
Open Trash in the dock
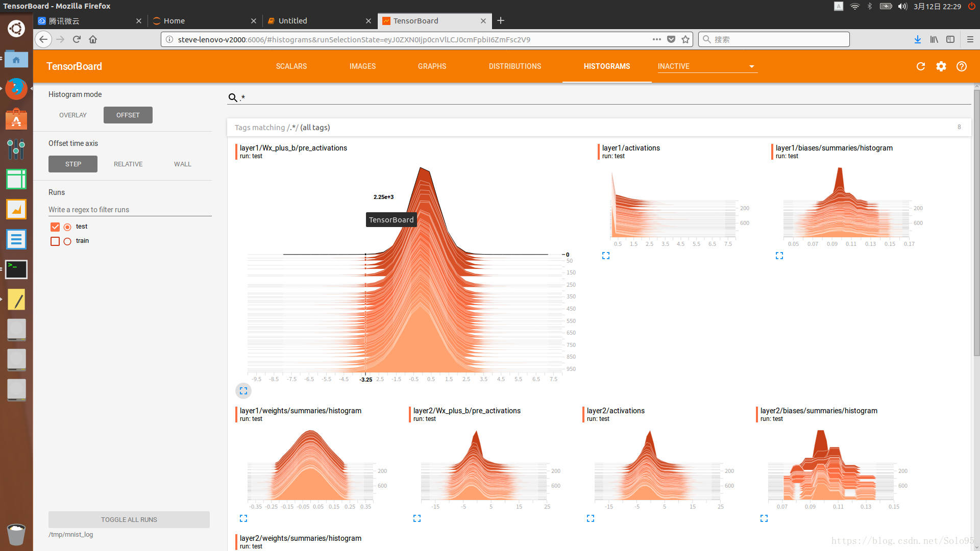[x=16, y=534]
